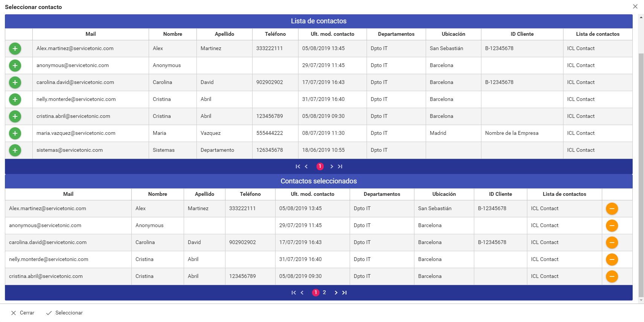Add cristina.abril@servicetonic.com using plus icon
This screenshot has height=322, width=644.
tap(15, 116)
